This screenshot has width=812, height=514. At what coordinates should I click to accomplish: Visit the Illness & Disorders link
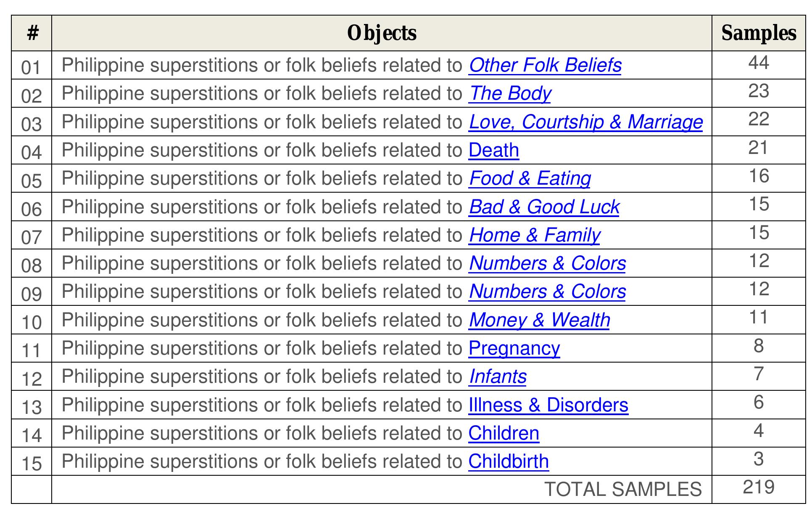click(548, 405)
